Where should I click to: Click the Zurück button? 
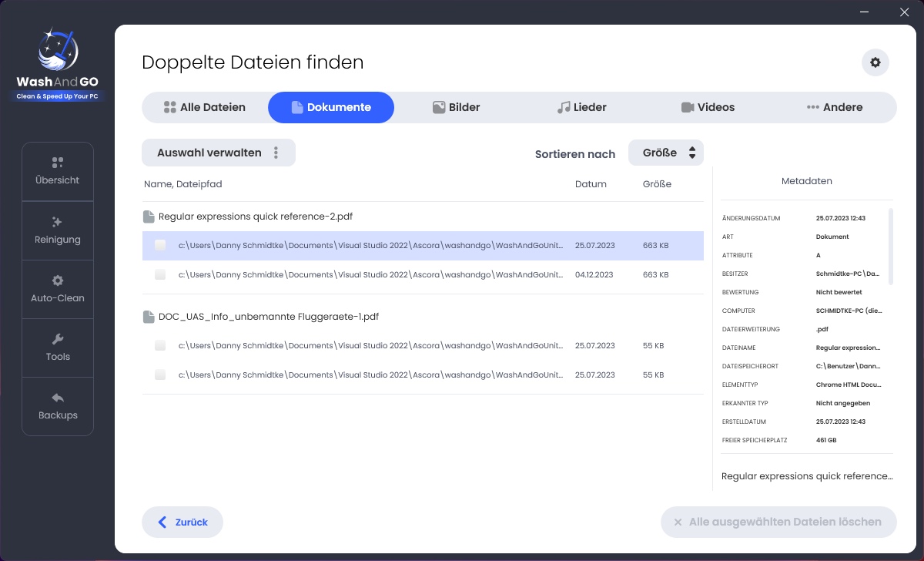coord(182,522)
